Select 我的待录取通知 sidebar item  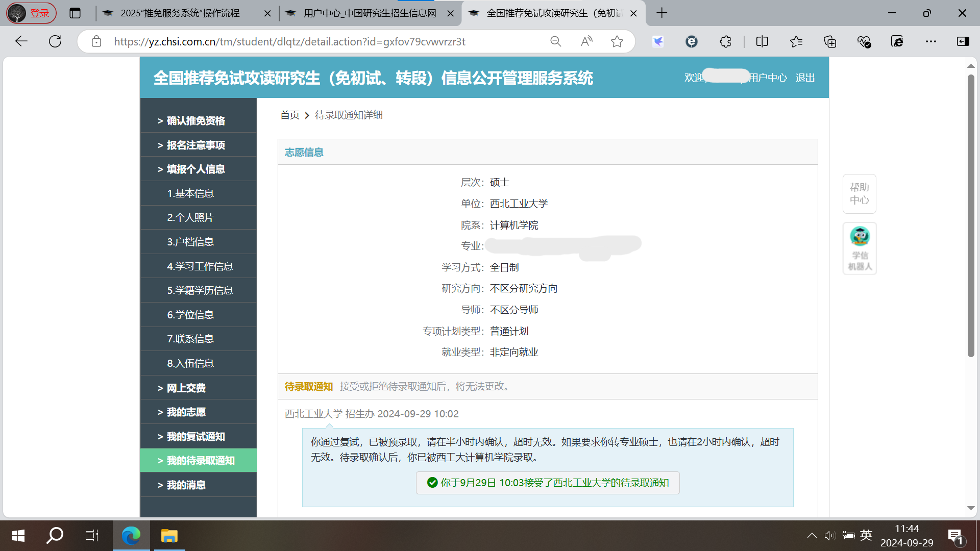click(x=199, y=460)
